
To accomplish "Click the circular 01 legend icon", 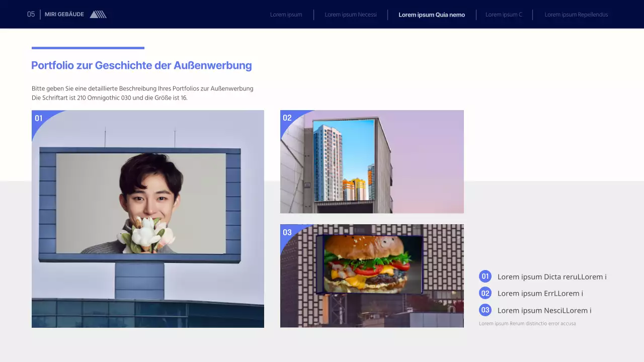I will [x=485, y=277].
